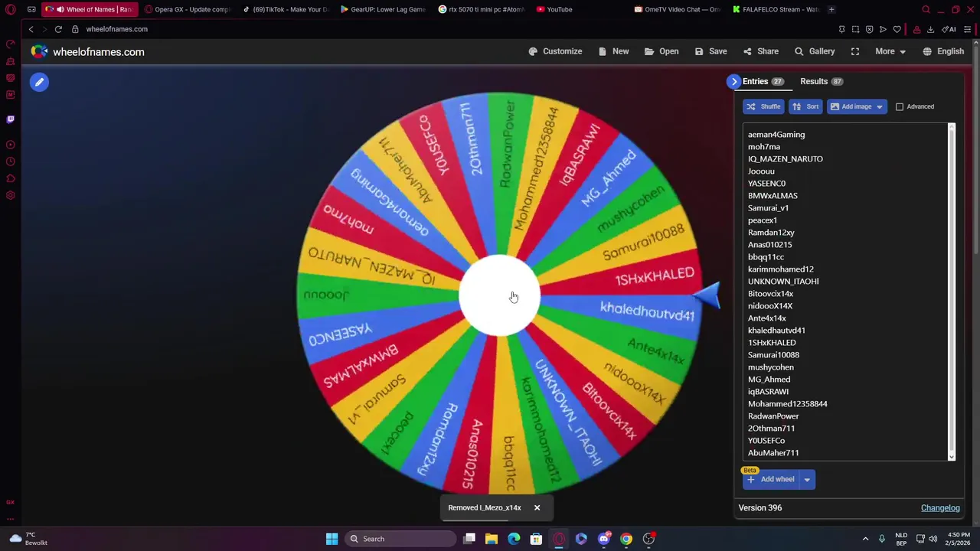
Task: Open File Explorer from the taskbar
Action: (492, 539)
